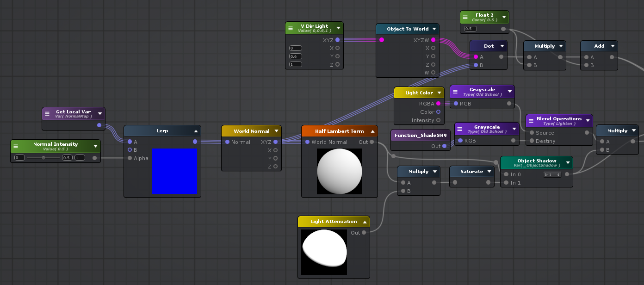This screenshot has width=644, height=285.
Task: Click the Light Color Intensity output port
Action: (438, 120)
